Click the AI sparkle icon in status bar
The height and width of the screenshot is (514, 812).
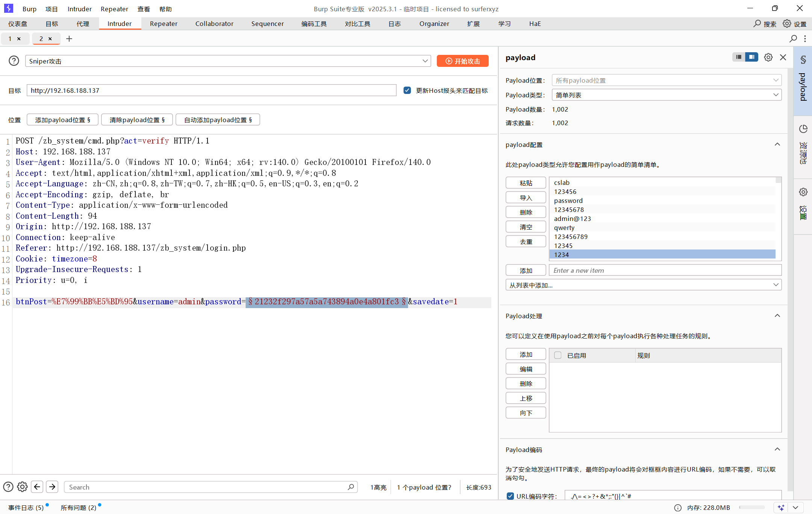coord(781,508)
